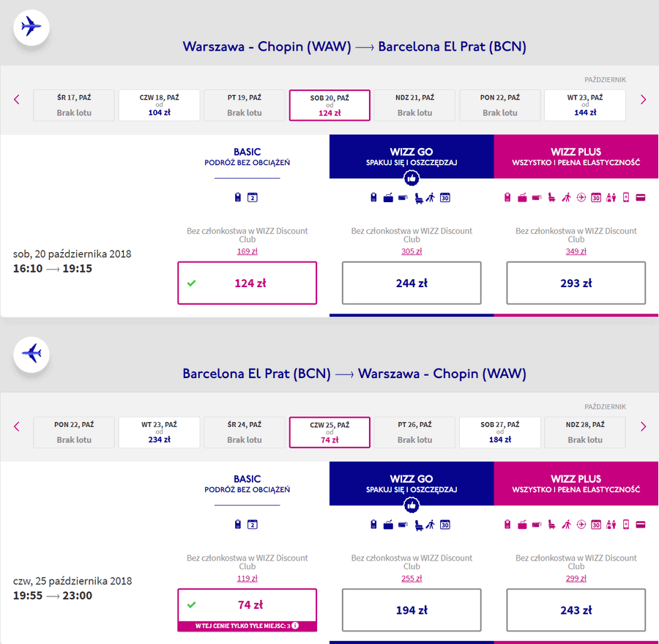Click the outbound WIZZ PLUS calendar '30' icon
The image size is (659, 644).
[x=596, y=197]
